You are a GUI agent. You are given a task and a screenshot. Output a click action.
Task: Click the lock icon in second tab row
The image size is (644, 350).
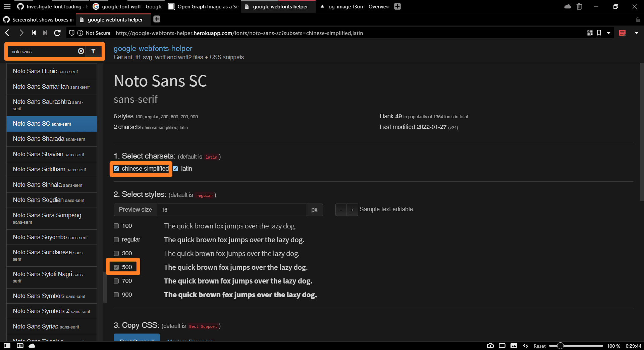pos(638,19)
